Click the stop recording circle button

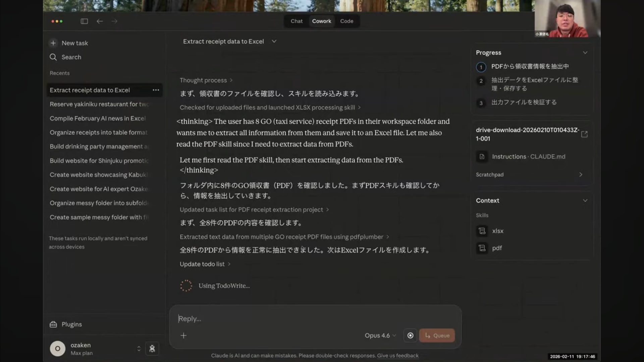[x=410, y=336]
